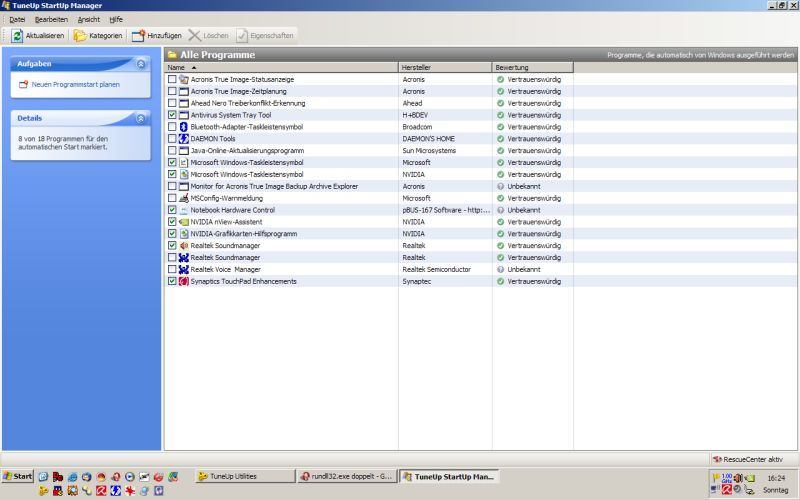
Task: Uncheck the Synaptics TouchPad Enhancements checkbox
Action: point(172,281)
